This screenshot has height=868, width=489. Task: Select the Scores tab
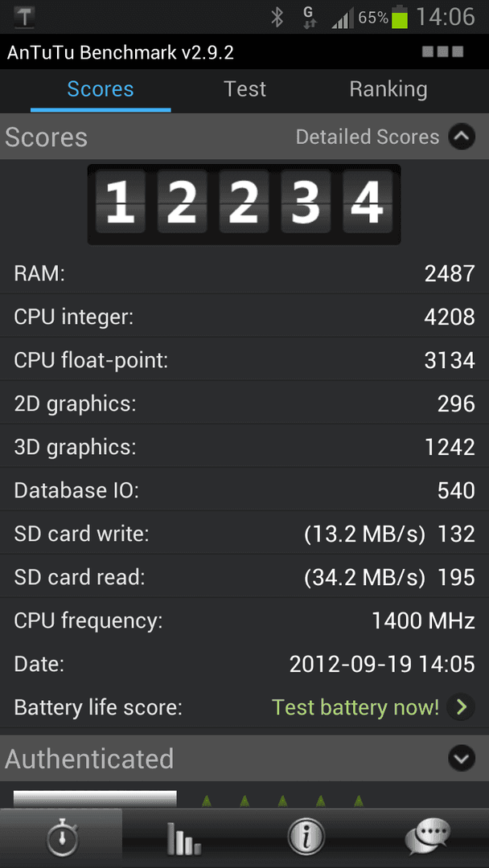pos(101,90)
